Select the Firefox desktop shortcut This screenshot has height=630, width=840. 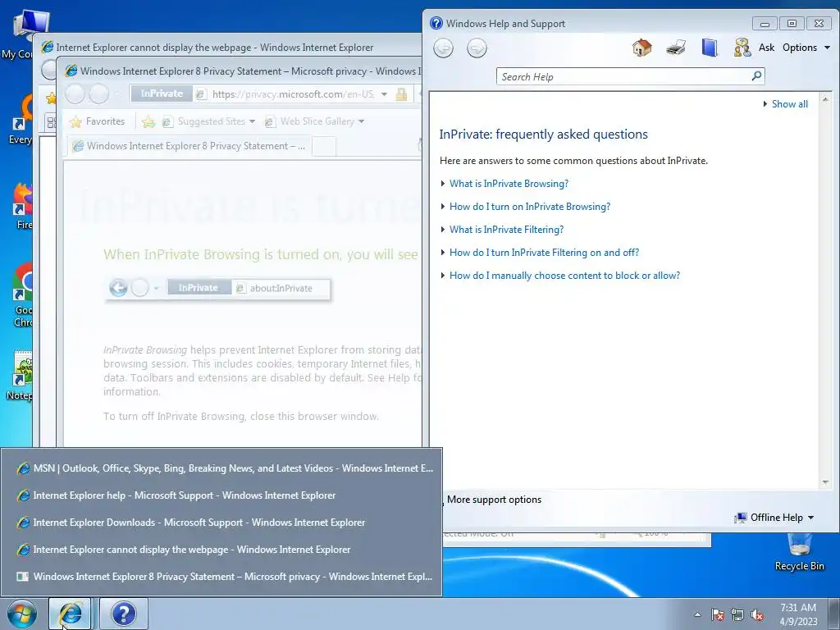(x=22, y=206)
